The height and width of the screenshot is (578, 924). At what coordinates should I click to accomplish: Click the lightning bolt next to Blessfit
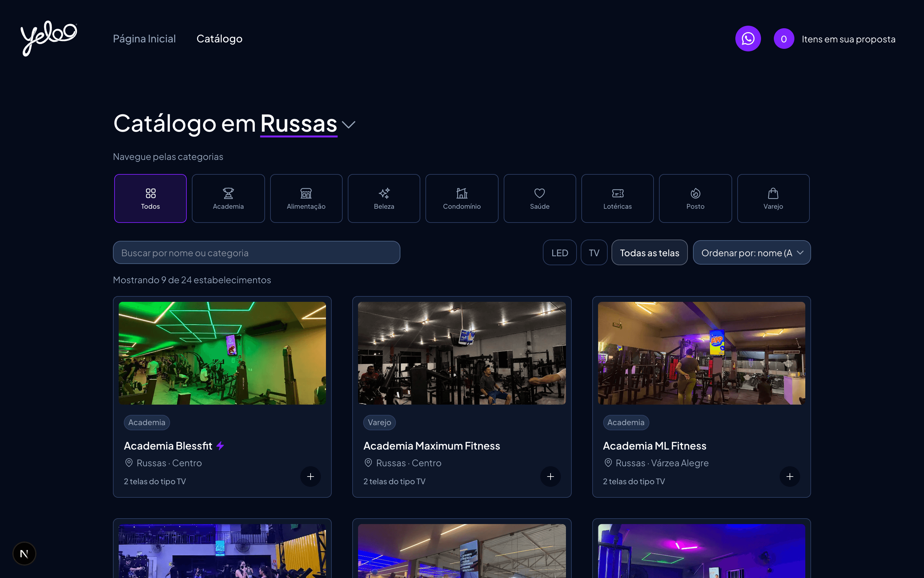(220, 446)
